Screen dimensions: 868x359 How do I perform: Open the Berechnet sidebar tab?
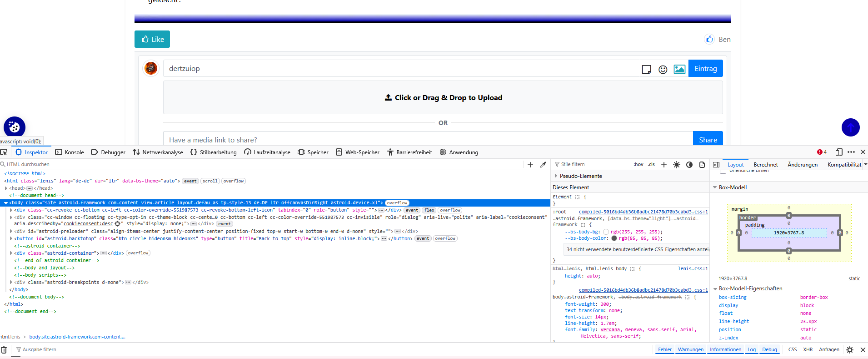click(765, 165)
